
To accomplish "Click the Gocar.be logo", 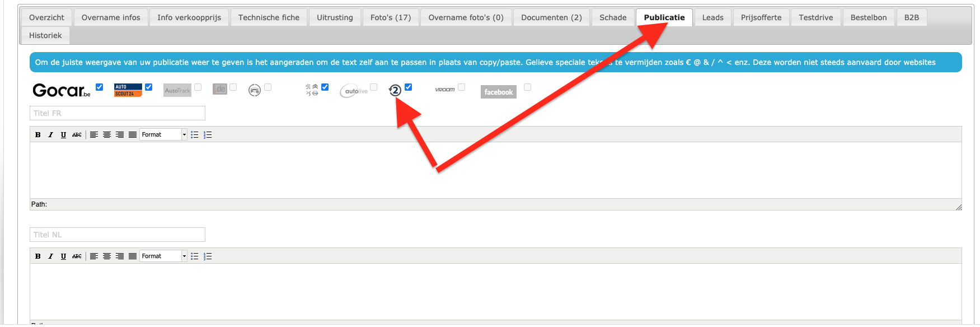I will (x=62, y=90).
